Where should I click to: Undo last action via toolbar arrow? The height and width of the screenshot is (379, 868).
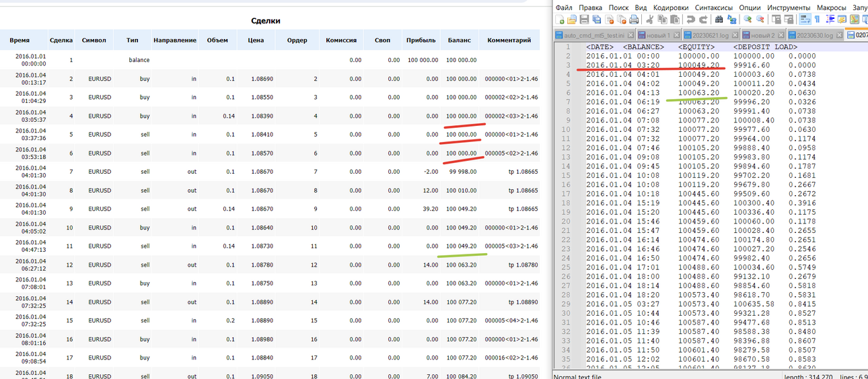pyautogui.click(x=691, y=20)
